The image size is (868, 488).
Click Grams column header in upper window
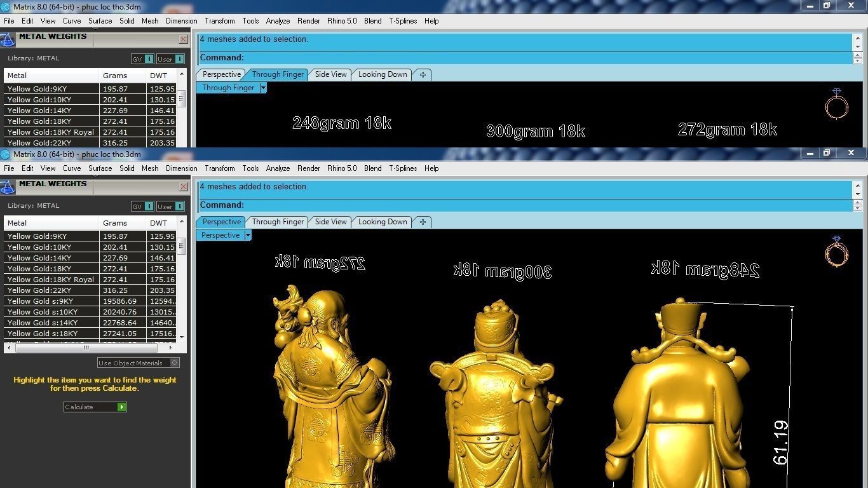point(123,76)
